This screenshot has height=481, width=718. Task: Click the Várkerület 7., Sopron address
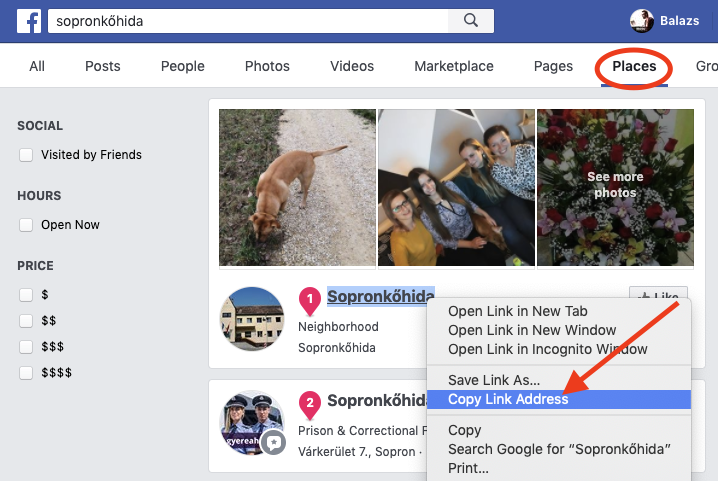click(x=357, y=452)
